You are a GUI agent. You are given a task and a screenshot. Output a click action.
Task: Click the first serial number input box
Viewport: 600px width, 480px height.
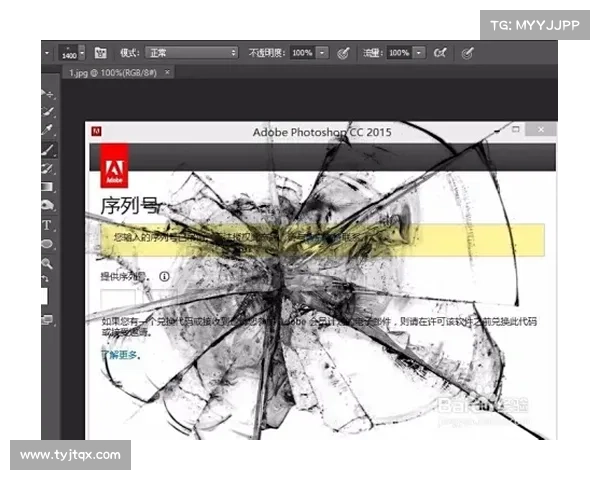(125, 301)
